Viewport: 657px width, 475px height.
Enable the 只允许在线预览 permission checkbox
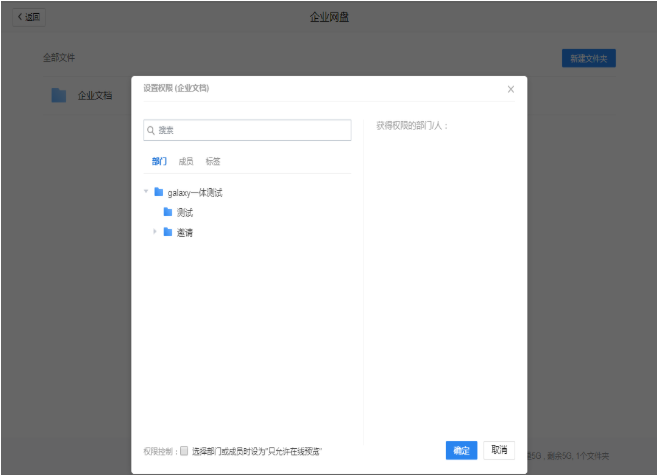click(184, 451)
